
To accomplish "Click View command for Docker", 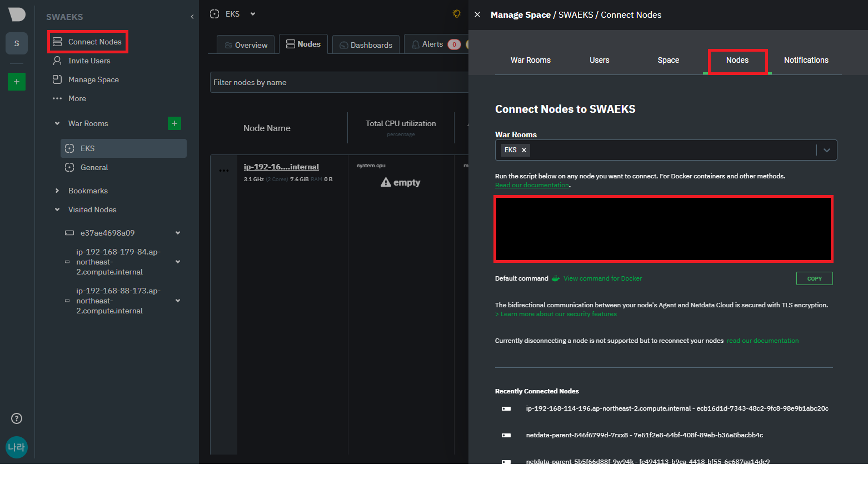I will point(602,278).
